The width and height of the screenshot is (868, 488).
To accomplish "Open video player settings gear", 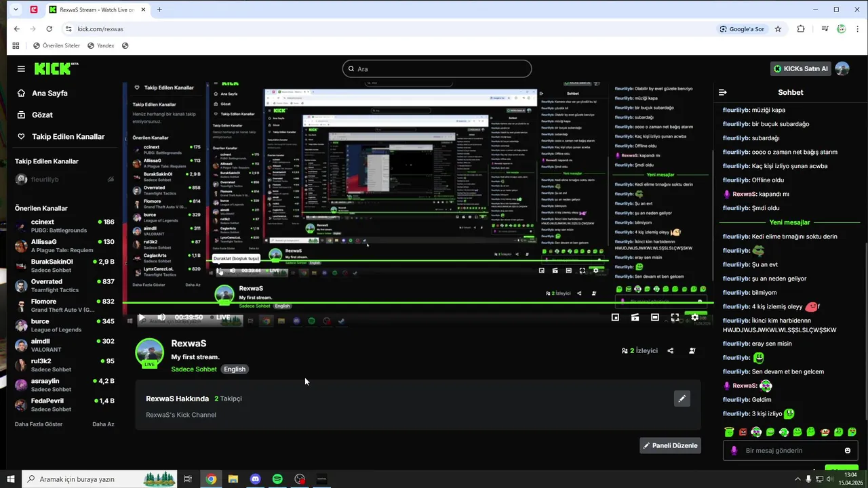I will (694, 317).
